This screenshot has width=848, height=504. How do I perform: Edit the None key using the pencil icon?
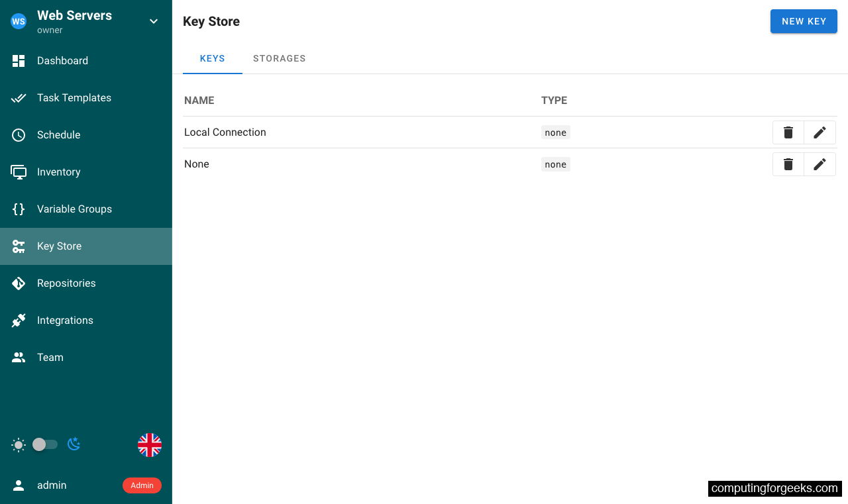tap(820, 164)
